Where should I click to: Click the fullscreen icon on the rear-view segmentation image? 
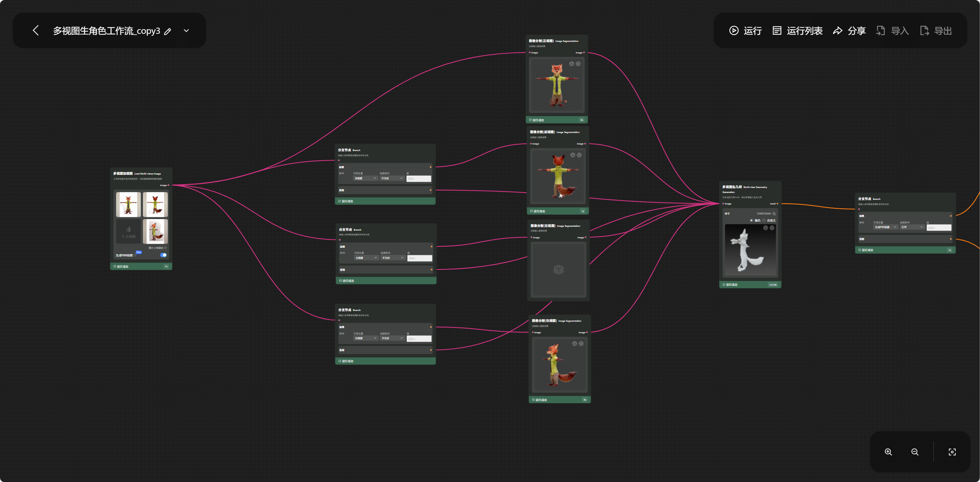[x=579, y=155]
